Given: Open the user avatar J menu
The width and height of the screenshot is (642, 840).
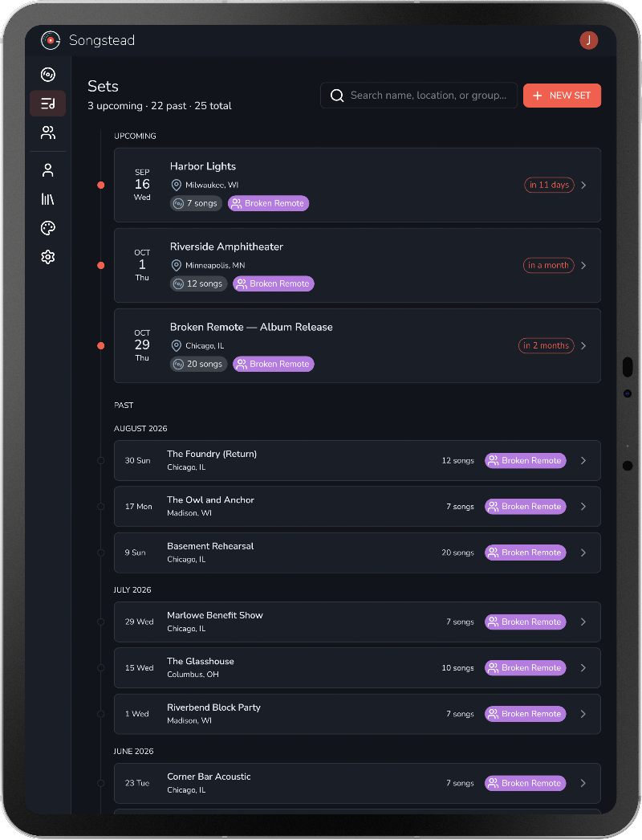Looking at the screenshot, I should pos(588,40).
